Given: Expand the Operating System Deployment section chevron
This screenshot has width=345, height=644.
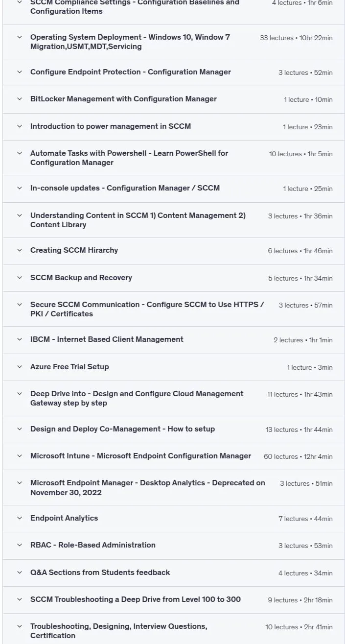Looking at the screenshot, I should click(20, 37).
